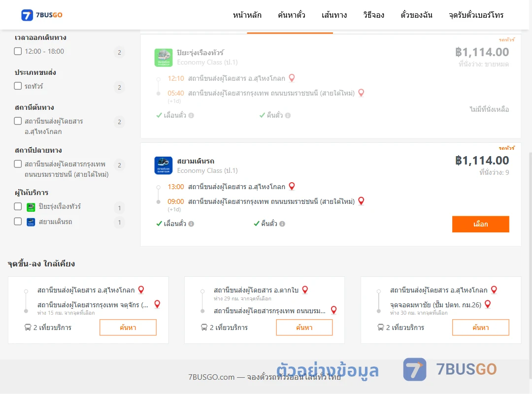Click footer 7BUSGO logo

tap(450, 369)
